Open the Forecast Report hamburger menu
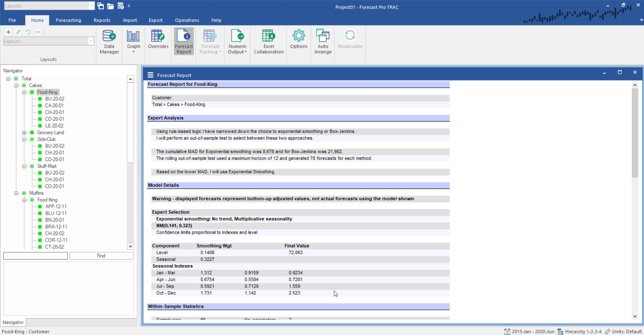 tap(150, 75)
